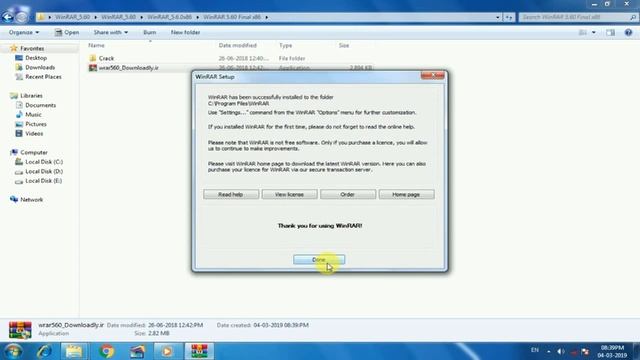Go forward with Explorer forward arrow

pyautogui.click(x=22, y=17)
